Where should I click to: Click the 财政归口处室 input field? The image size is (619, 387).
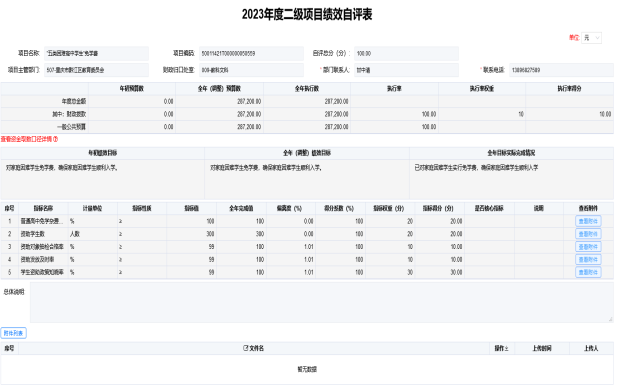tap(251, 70)
